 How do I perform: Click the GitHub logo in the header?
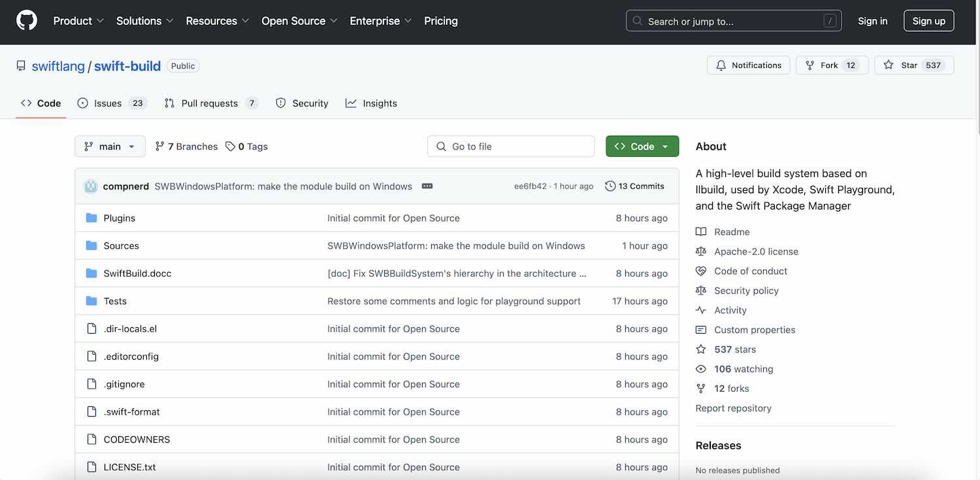click(x=26, y=20)
